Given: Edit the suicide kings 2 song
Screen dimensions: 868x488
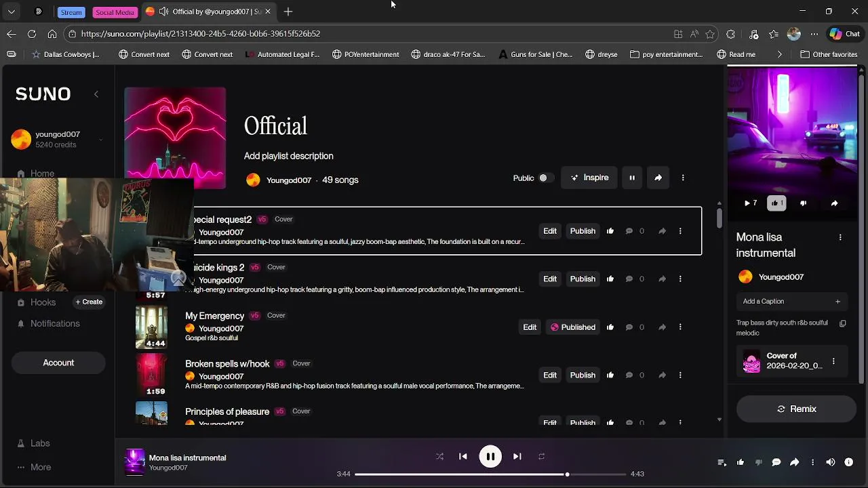Looking at the screenshot, I should click(550, 279).
